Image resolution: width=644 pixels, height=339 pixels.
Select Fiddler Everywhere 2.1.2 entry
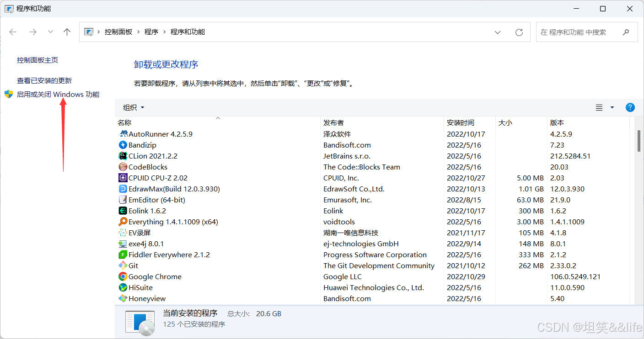click(x=169, y=254)
